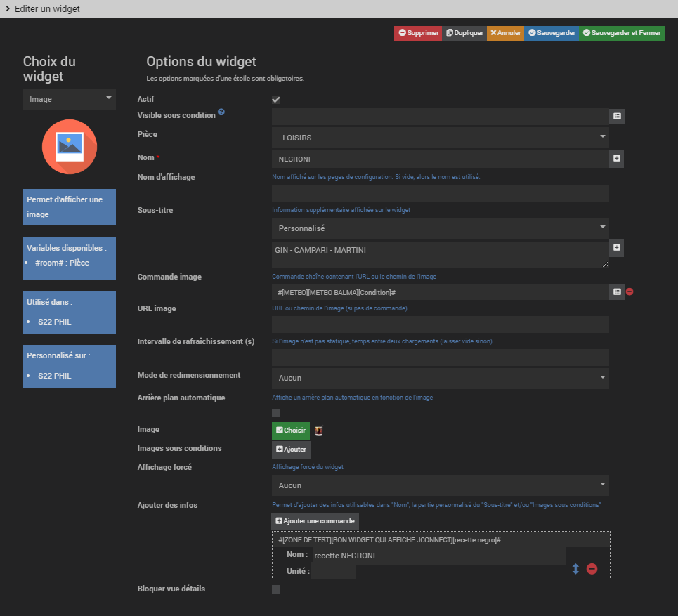Click the blue reorder arrows on recette NEGRONI
Image resolution: width=678 pixels, height=616 pixels.
tap(575, 569)
